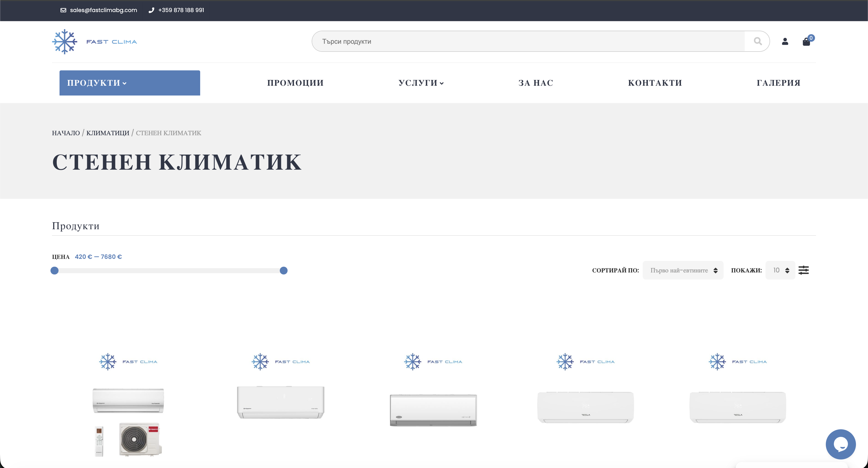The width and height of the screenshot is (868, 468).
Task: Click the search magnifier icon
Action: pyautogui.click(x=757, y=41)
